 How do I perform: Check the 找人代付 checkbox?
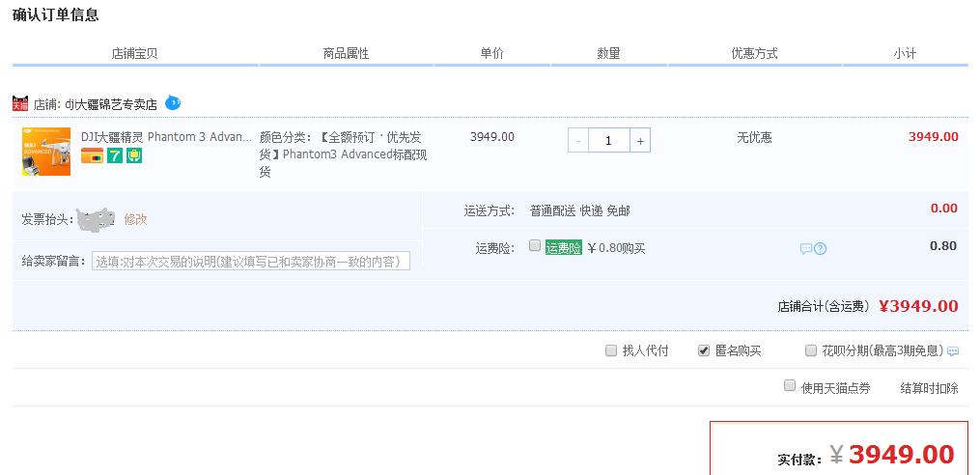tap(611, 350)
